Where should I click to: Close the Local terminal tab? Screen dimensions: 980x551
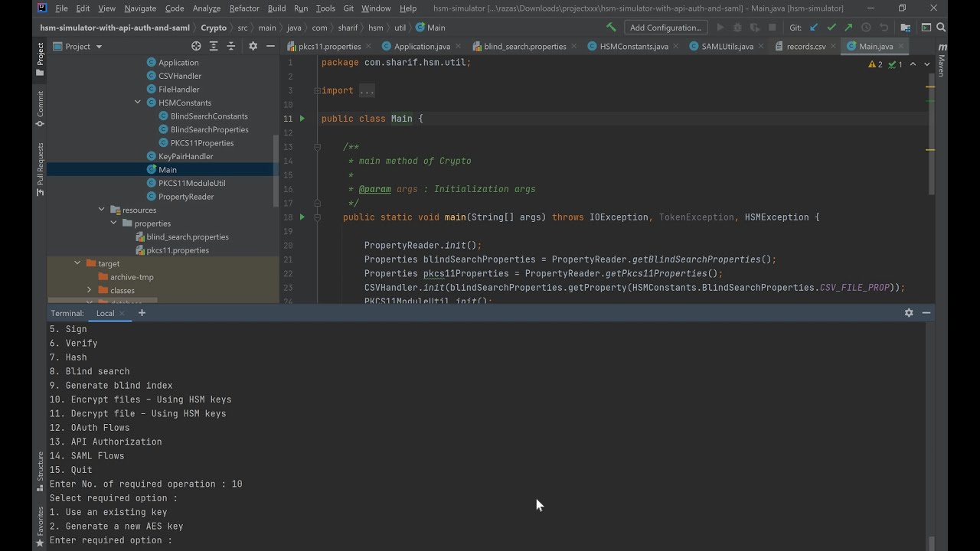tap(122, 313)
